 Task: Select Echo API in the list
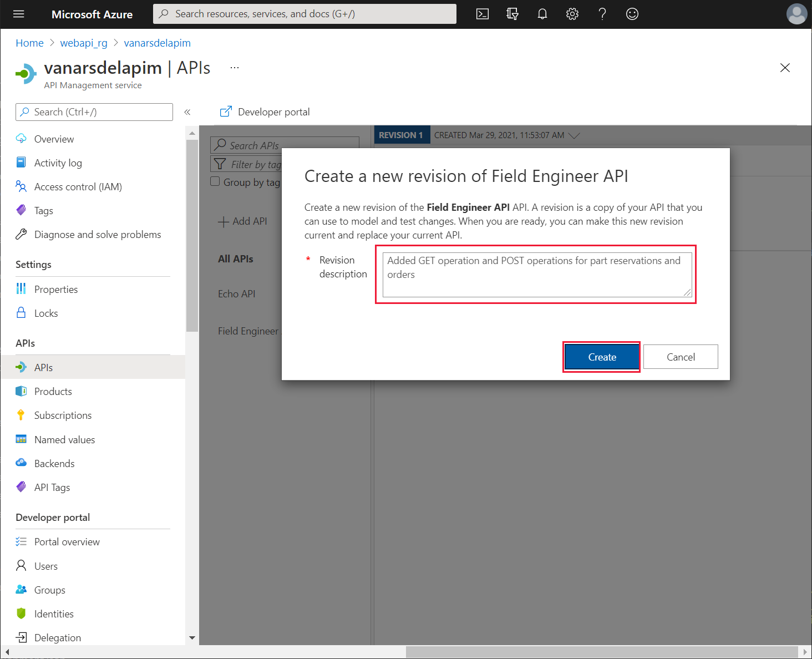[237, 293]
